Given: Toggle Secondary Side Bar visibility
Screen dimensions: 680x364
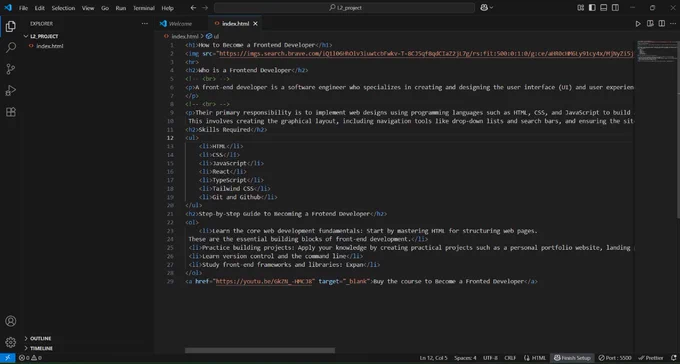Looking at the screenshot, I should (615, 7).
